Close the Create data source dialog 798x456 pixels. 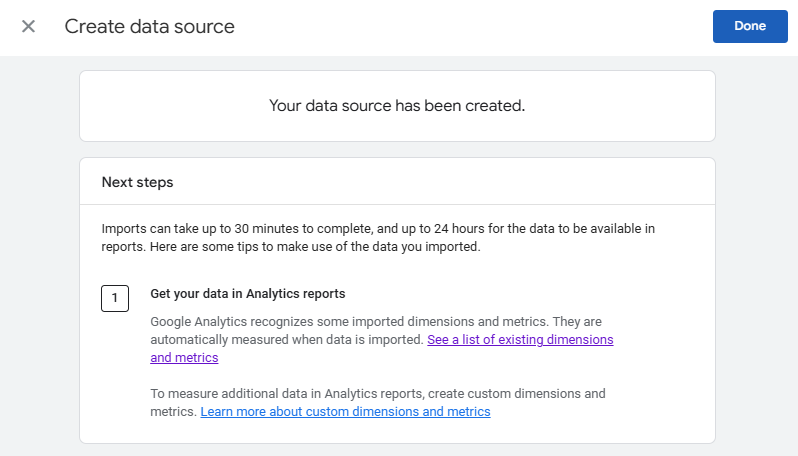28,27
